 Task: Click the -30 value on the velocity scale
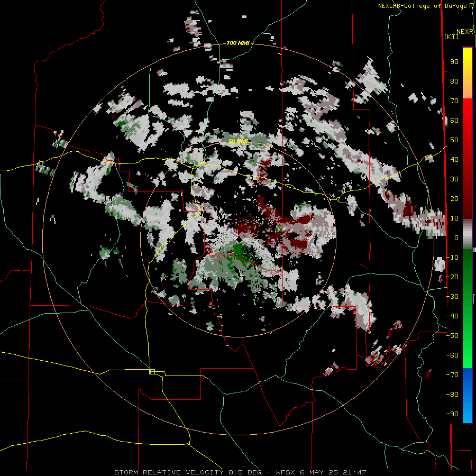452,297
